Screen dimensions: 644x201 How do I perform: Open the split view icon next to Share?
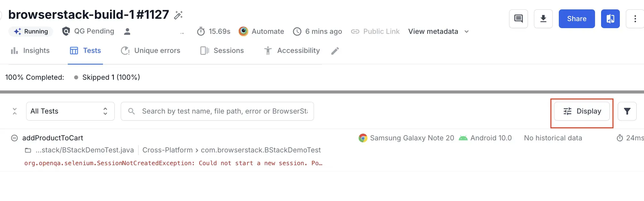click(610, 19)
